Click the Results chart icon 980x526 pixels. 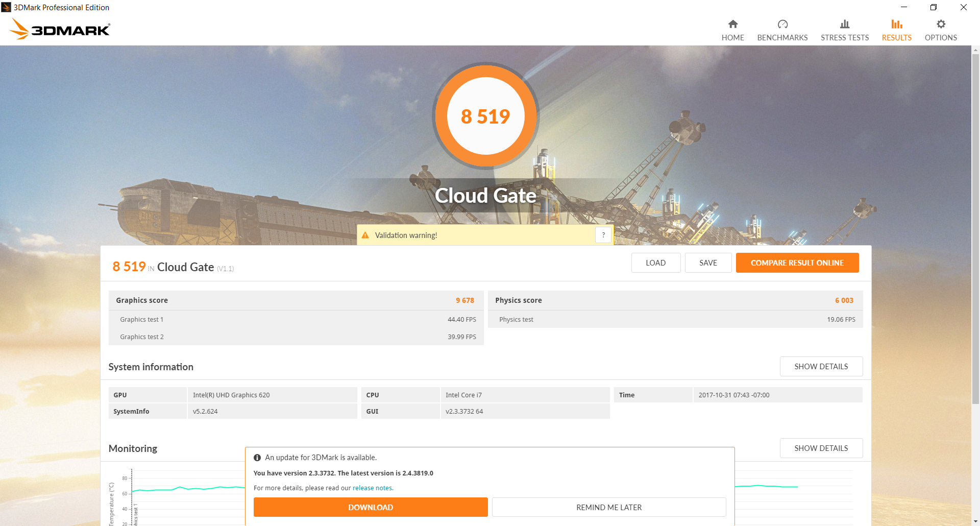tap(897, 24)
